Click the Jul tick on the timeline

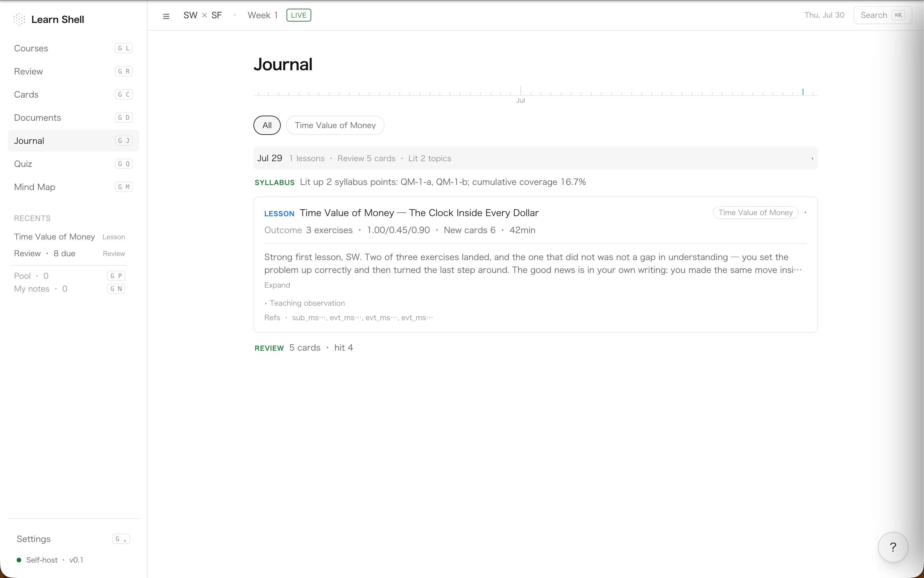pos(520,91)
